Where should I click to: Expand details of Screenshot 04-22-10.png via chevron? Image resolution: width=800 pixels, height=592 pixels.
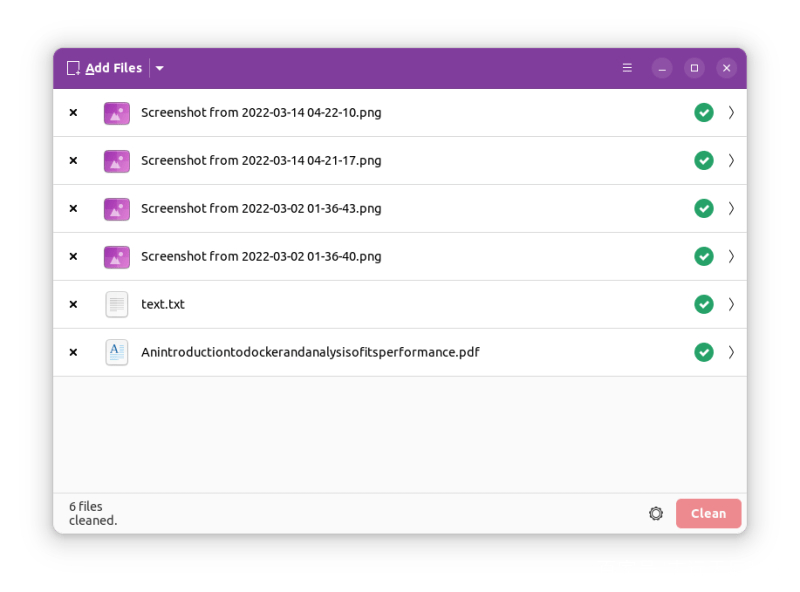coord(731,112)
